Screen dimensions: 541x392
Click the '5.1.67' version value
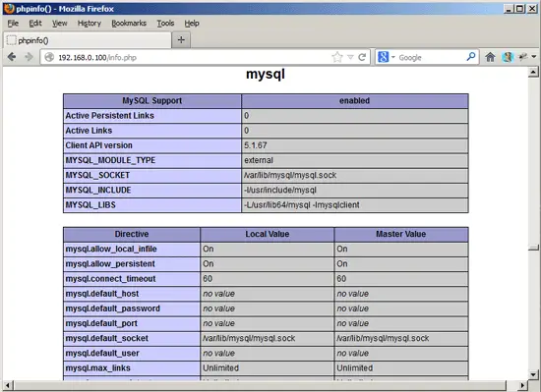256,145
